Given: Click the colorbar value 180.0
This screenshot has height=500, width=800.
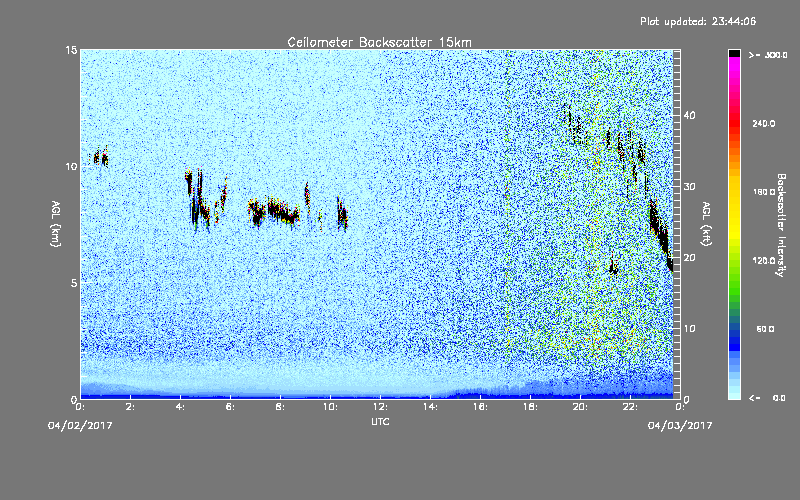Looking at the screenshot, I should pyautogui.click(x=763, y=192).
